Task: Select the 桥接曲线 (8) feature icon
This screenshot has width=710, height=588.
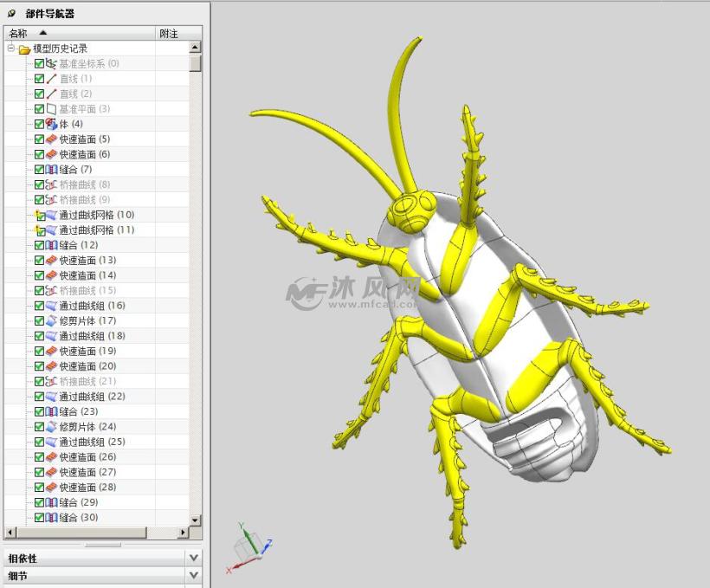Action: click(50, 184)
